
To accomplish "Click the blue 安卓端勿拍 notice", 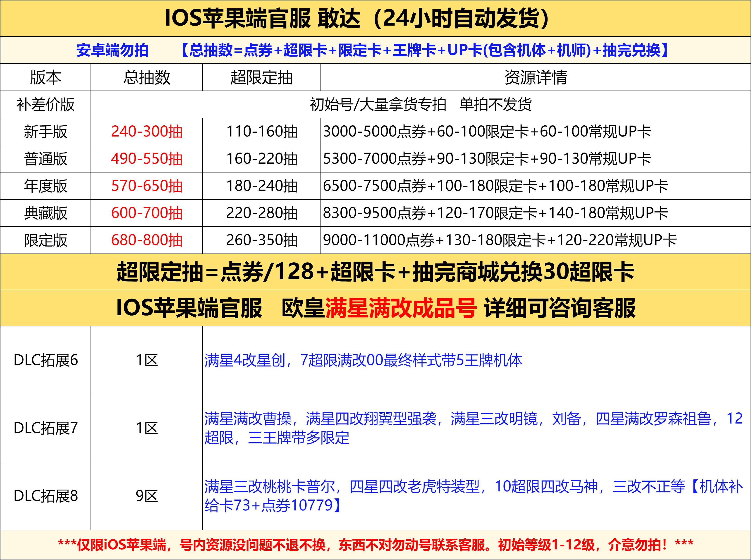I will (x=112, y=50).
